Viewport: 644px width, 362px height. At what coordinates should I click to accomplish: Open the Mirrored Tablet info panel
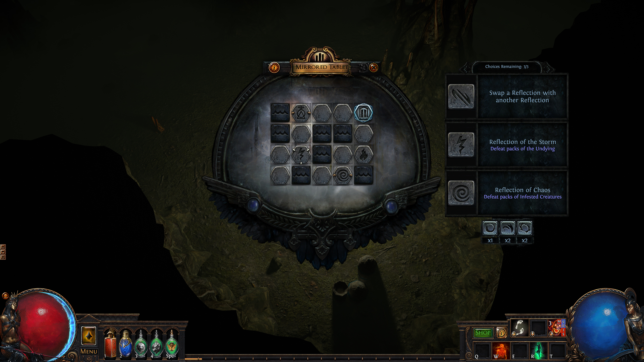(274, 67)
